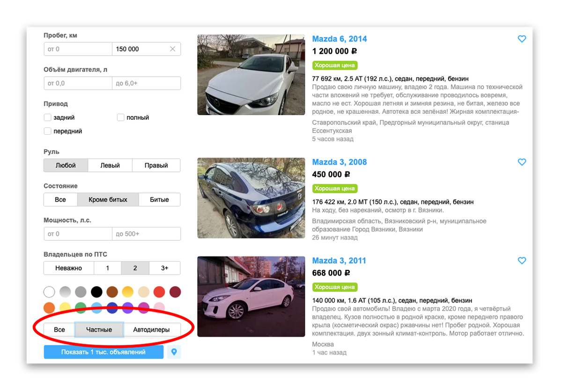Click the price 668 000 ₽
The image size is (562, 392).
(331, 273)
